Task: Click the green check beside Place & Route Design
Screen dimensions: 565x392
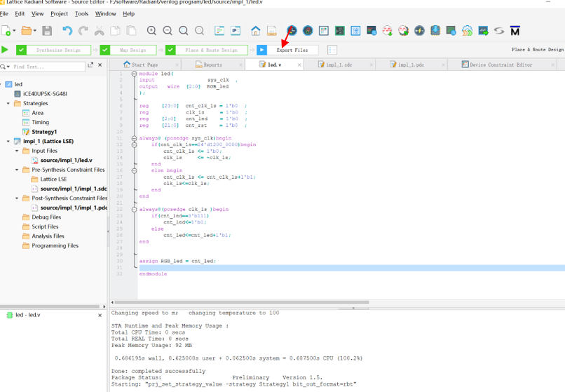Action: [x=171, y=50]
